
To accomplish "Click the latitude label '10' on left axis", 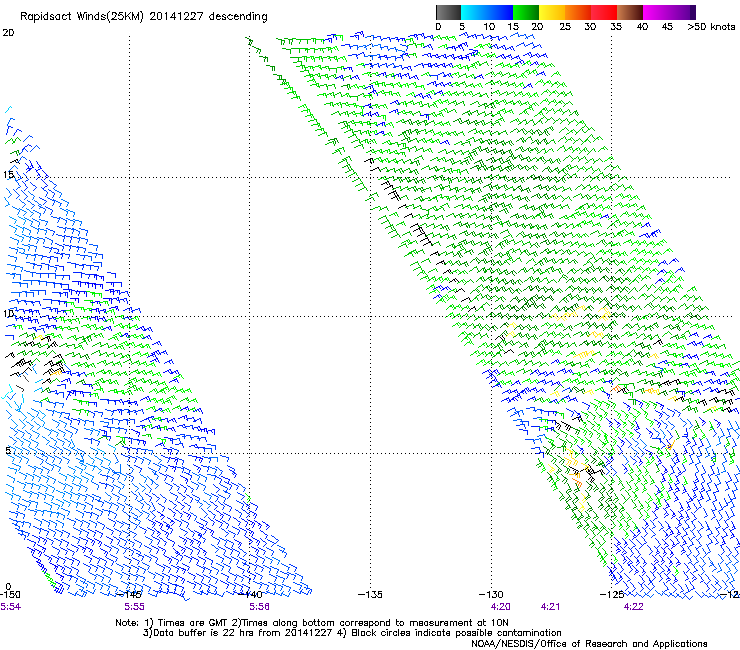I will 8,314.
